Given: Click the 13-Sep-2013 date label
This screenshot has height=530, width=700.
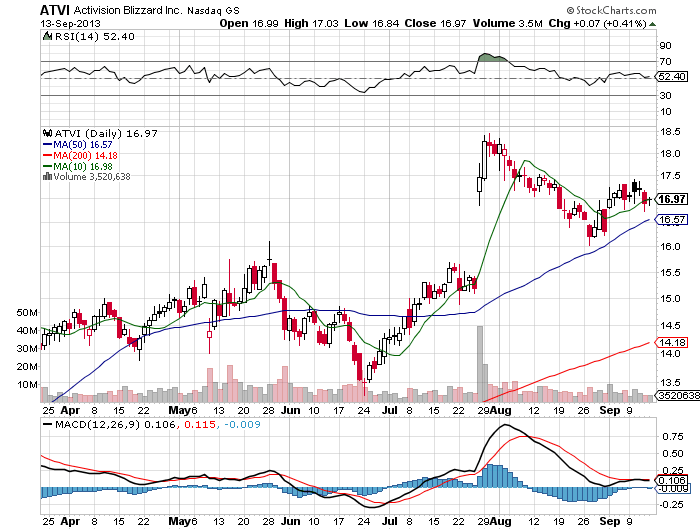Looking at the screenshot, I should pos(71,23).
